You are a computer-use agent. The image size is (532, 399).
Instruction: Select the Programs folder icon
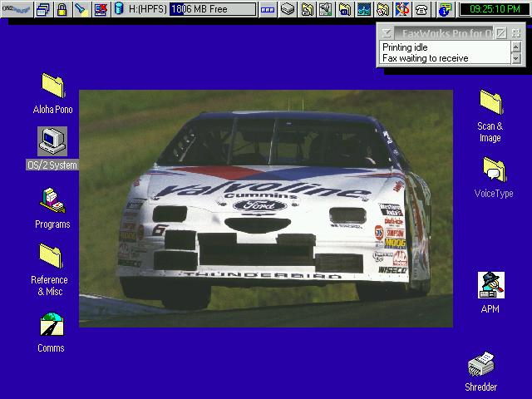click(x=52, y=201)
